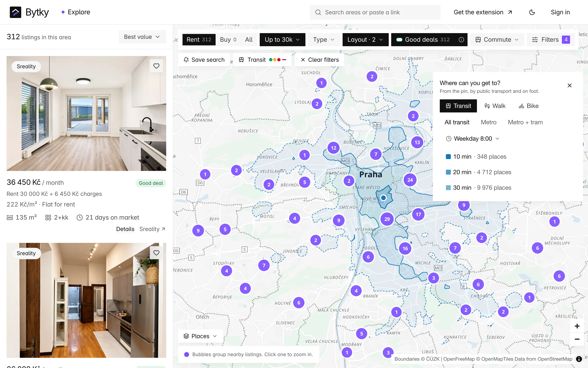588x368 pixels.
Task: Switch to Buy listings
Action: [228, 40]
